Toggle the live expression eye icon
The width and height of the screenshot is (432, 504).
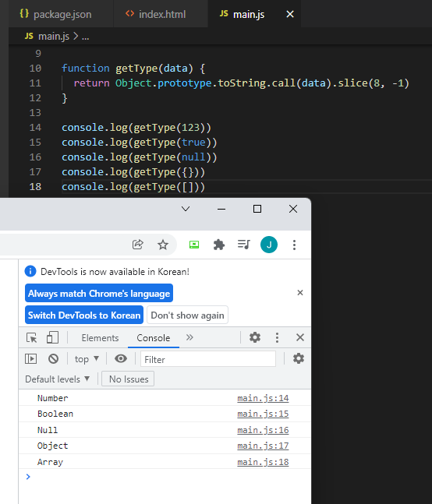click(121, 358)
